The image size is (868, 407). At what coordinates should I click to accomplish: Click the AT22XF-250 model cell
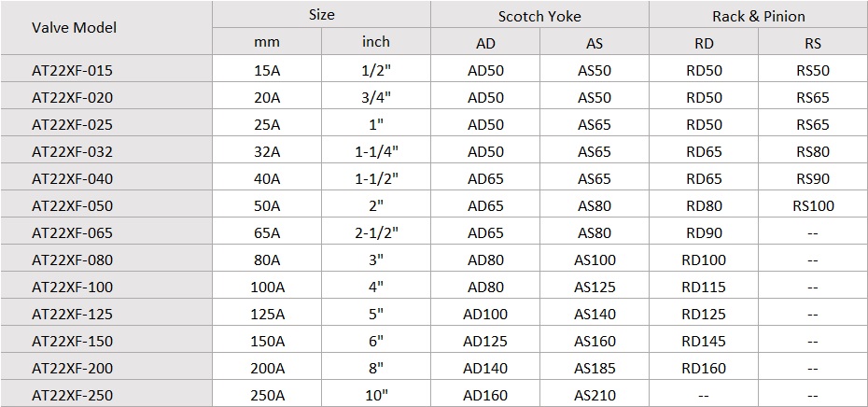click(106, 396)
